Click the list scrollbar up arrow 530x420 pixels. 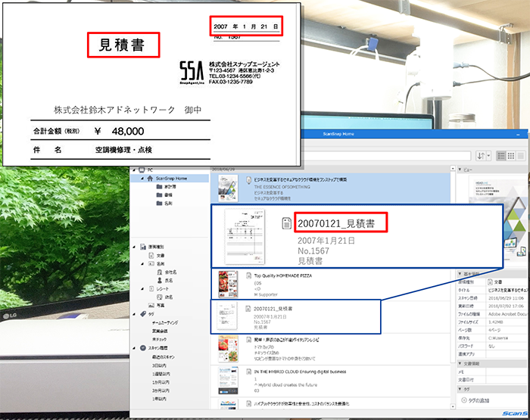(x=453, y=168)
